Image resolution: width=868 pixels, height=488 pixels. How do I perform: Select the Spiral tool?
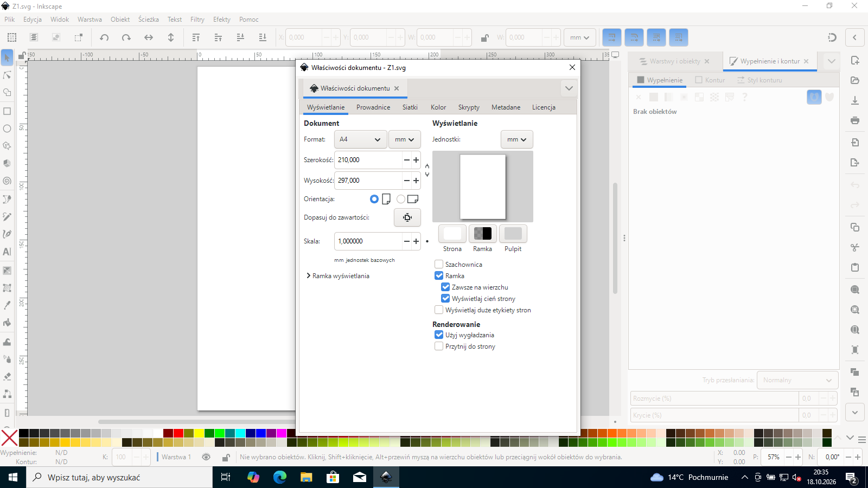(7, 181)
